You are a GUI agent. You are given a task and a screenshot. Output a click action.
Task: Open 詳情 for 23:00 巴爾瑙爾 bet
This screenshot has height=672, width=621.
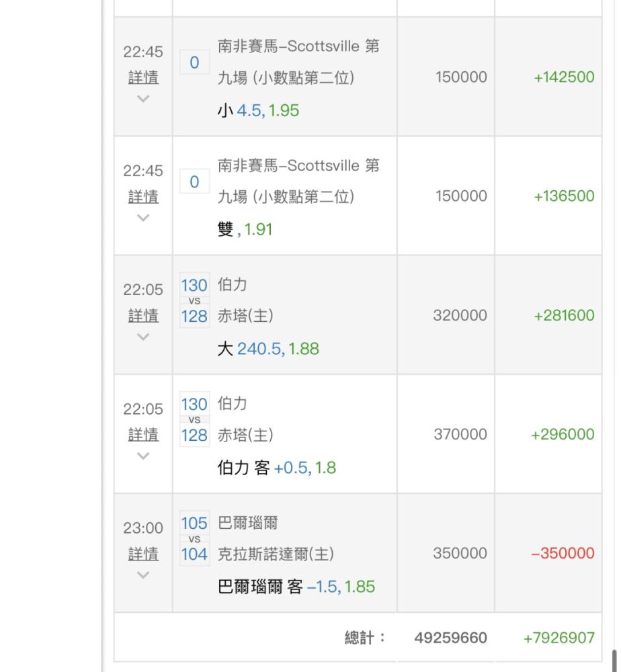coord(143,554)
